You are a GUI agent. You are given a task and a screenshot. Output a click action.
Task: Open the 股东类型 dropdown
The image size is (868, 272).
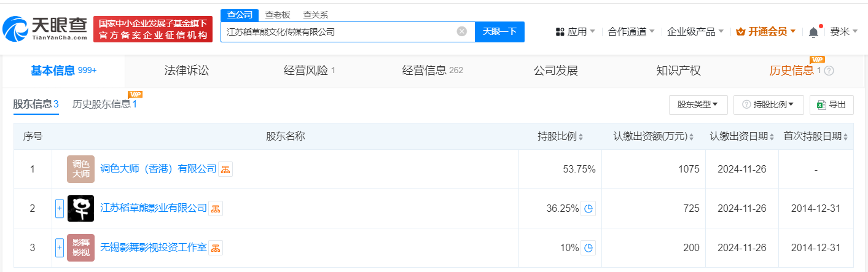(698, 105)
